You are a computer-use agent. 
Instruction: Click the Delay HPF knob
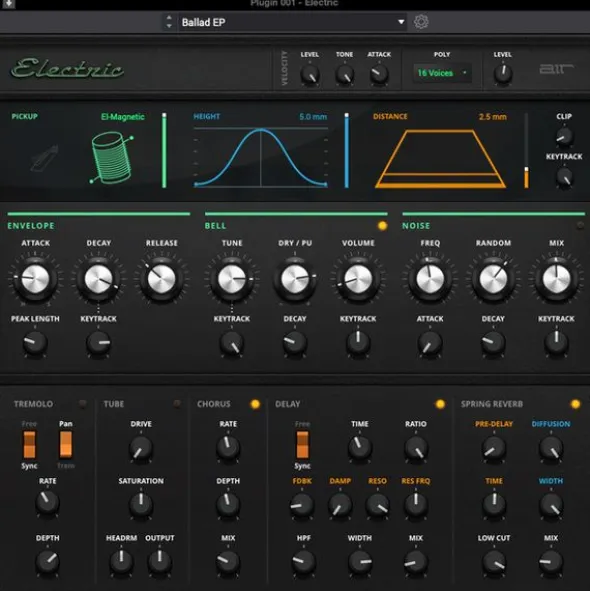[x=303, y=562]
